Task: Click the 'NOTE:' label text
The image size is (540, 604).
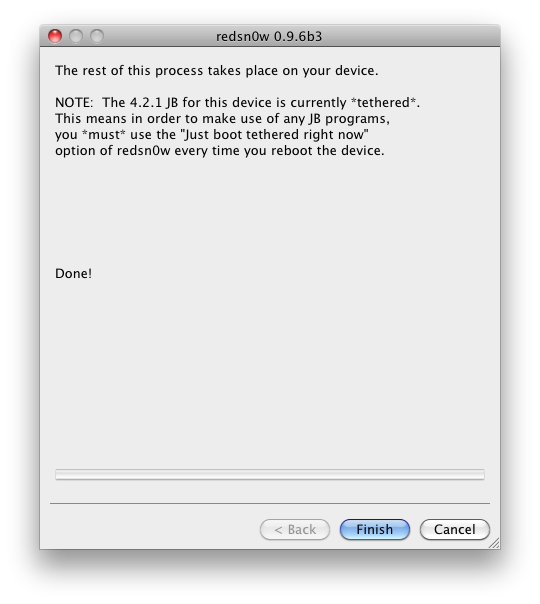Action: point(74,102)
